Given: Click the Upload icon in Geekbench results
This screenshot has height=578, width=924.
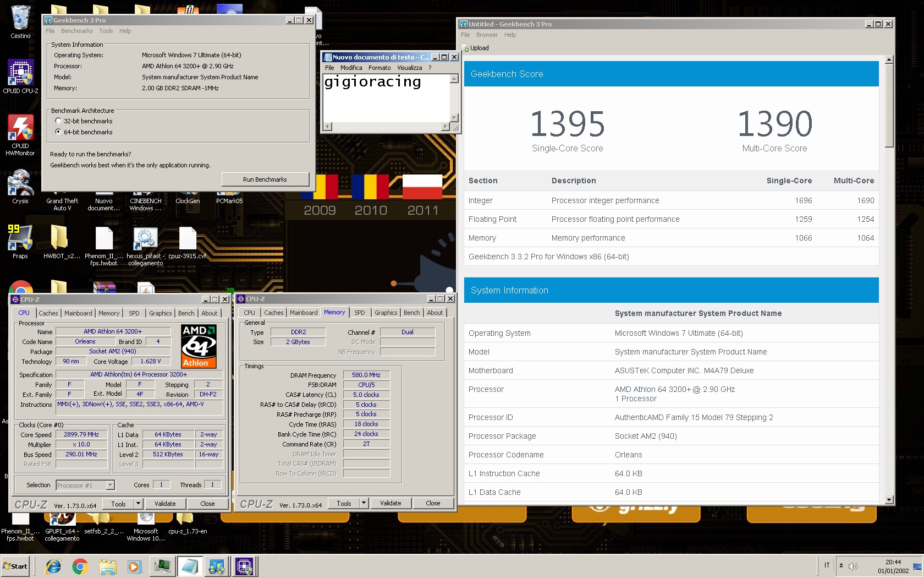Looking at the screenshot, I should [x=465, y=48].
